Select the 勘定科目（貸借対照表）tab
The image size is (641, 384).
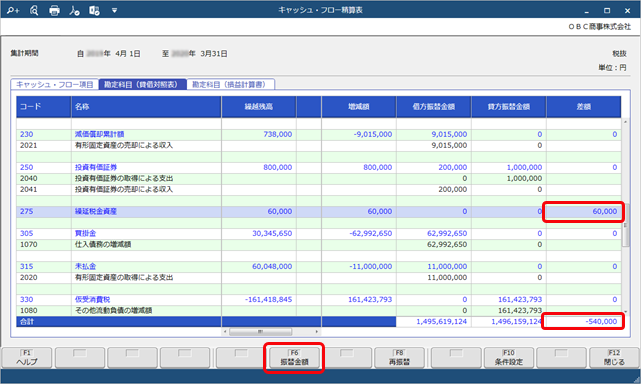click(x=142, y=84)
